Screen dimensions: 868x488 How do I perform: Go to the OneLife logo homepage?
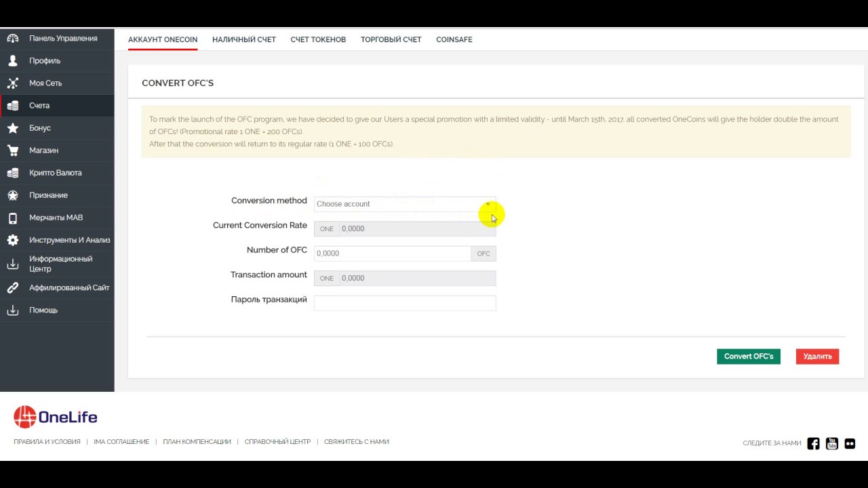click(x=56, y=417)
